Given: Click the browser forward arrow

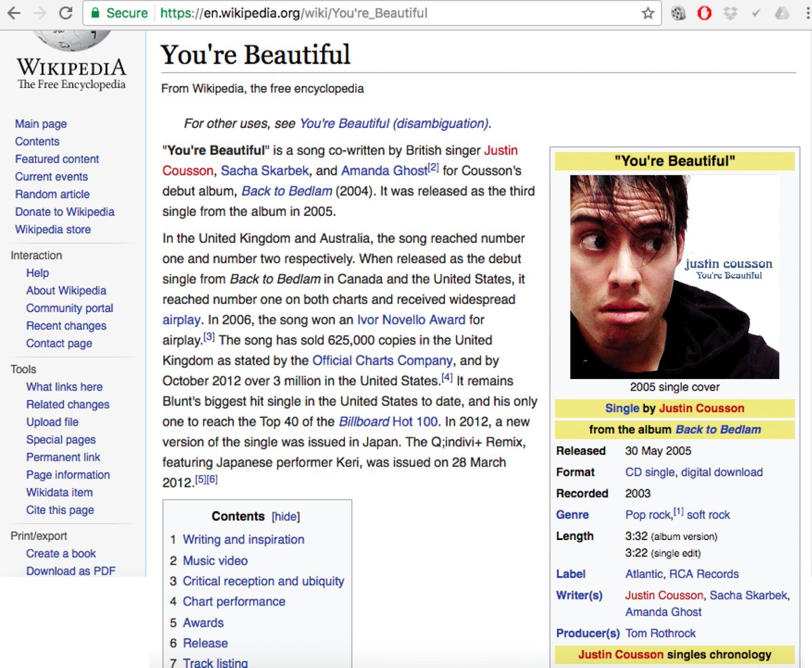Looking at the screenshot, I should (39, 13).
